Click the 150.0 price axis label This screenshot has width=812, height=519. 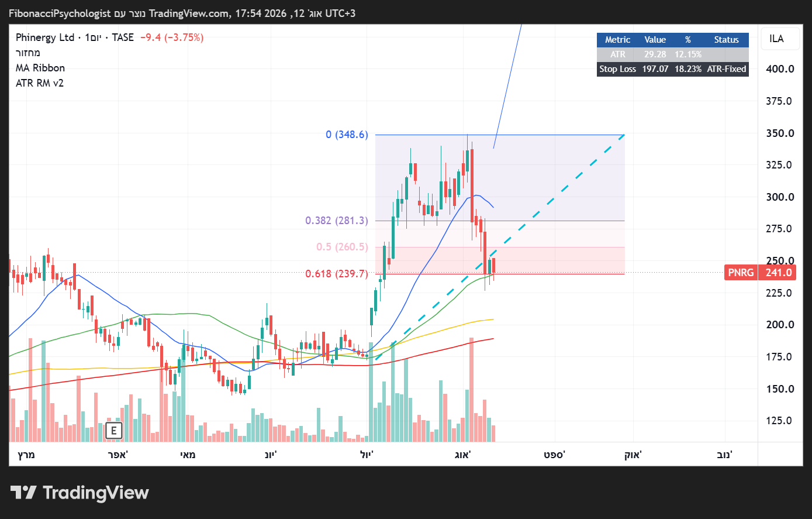point(780,389)
